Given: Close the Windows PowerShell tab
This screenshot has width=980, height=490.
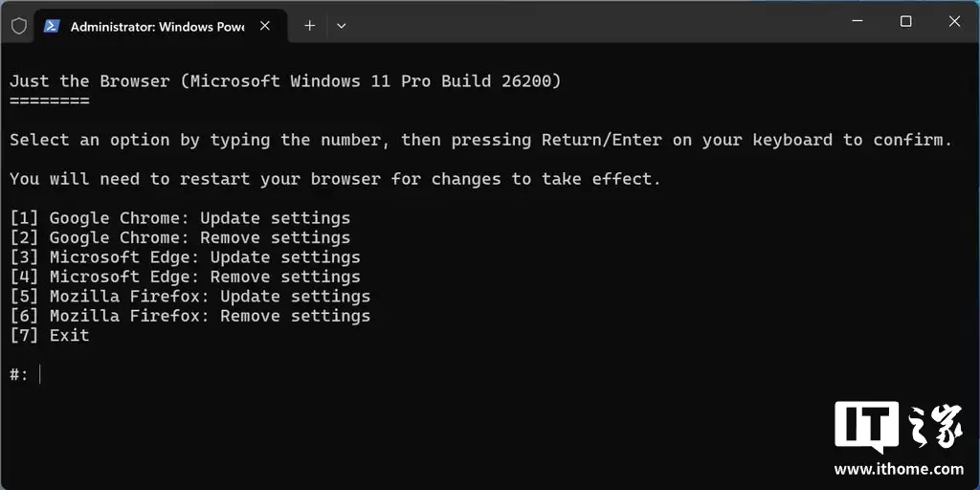Looking at the screenshot, I should 265,26.
